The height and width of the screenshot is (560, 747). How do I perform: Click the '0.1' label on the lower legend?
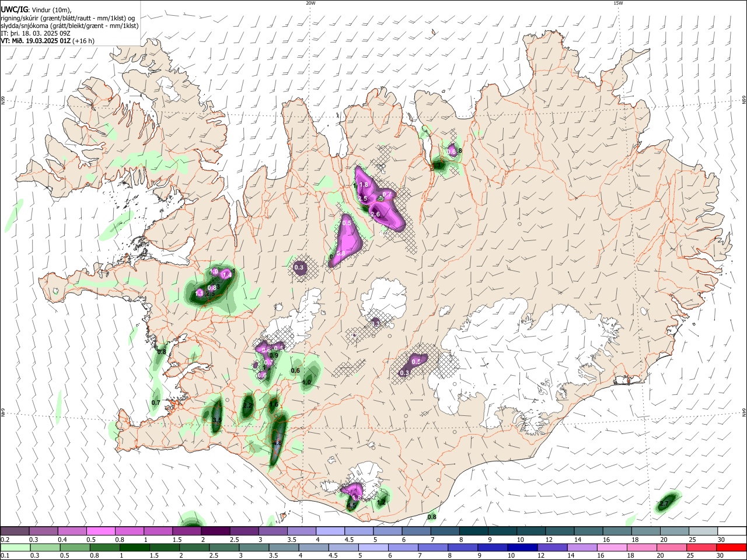5,556
